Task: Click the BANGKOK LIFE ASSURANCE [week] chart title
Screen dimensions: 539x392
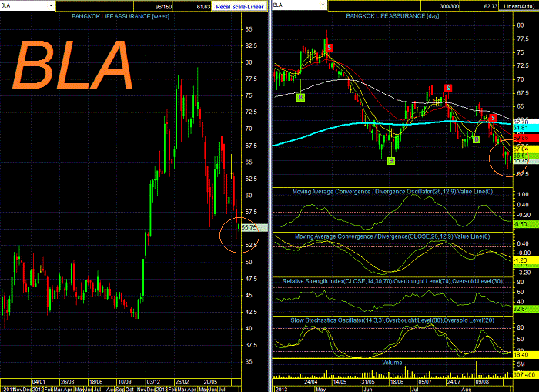Action: (120, 16)
